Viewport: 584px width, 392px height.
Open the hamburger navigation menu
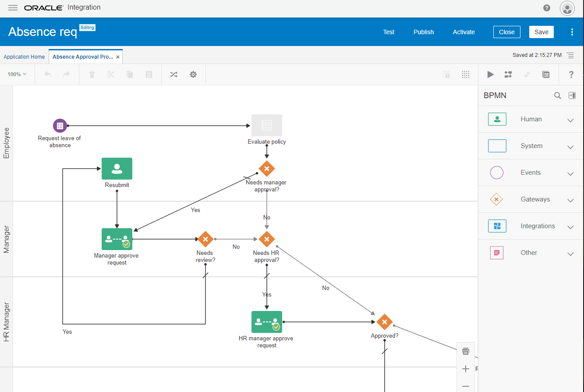[x=13, y=8]
